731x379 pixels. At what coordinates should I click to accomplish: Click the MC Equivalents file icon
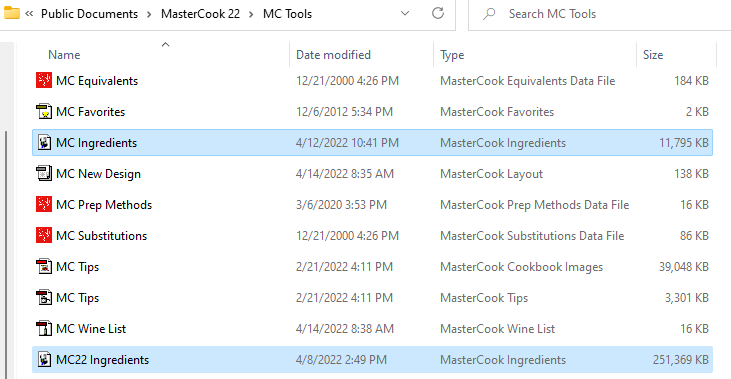(x=44, y=80)
